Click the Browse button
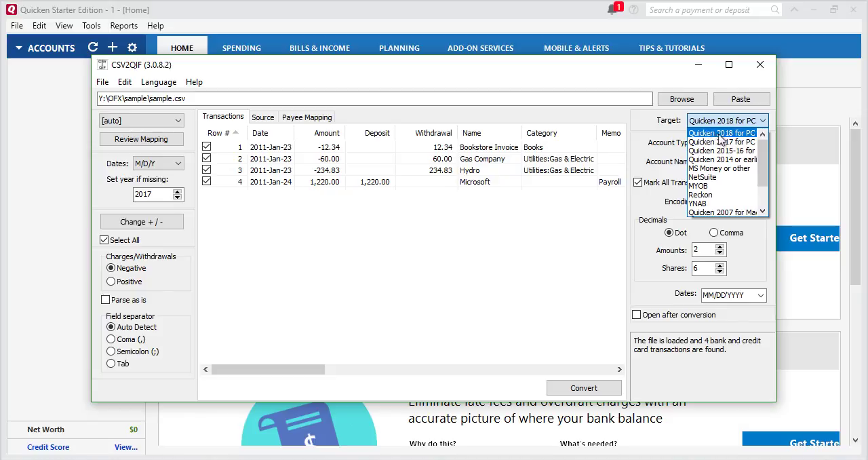The image size is (868, 460). (682, 98)
